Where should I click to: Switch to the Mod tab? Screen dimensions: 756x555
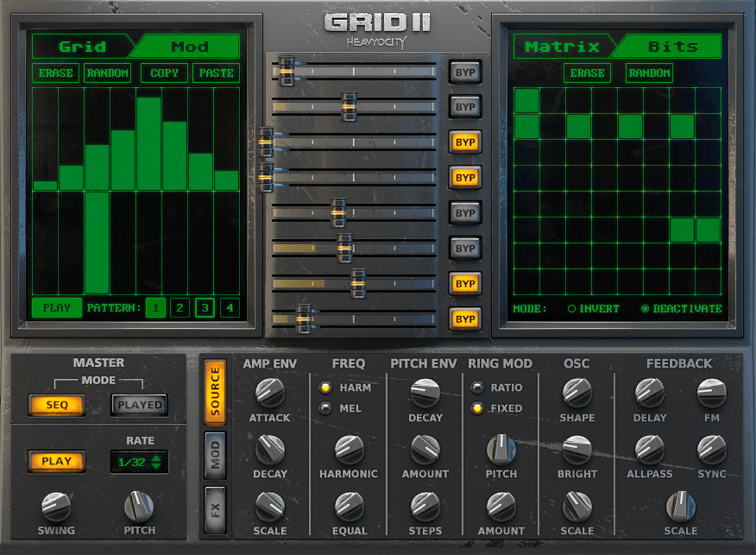coord(189,46)
